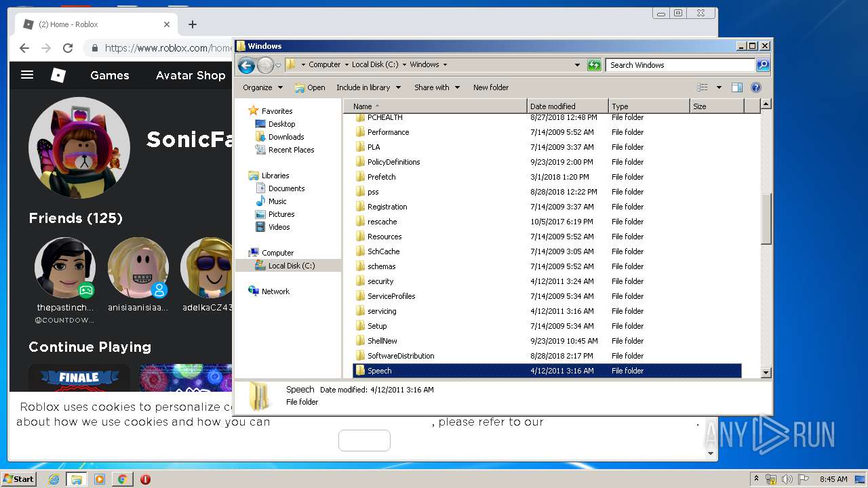Open friend adelkaCZ43 avatar
Viewport: 868px width, 488px height.
[206, 268]
